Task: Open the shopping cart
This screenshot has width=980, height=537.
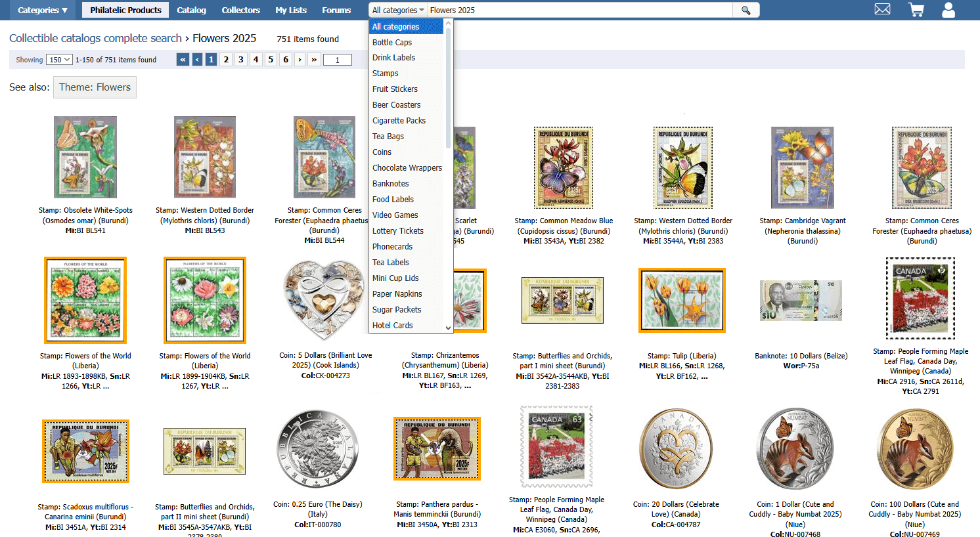Action: tap(916, 10)
